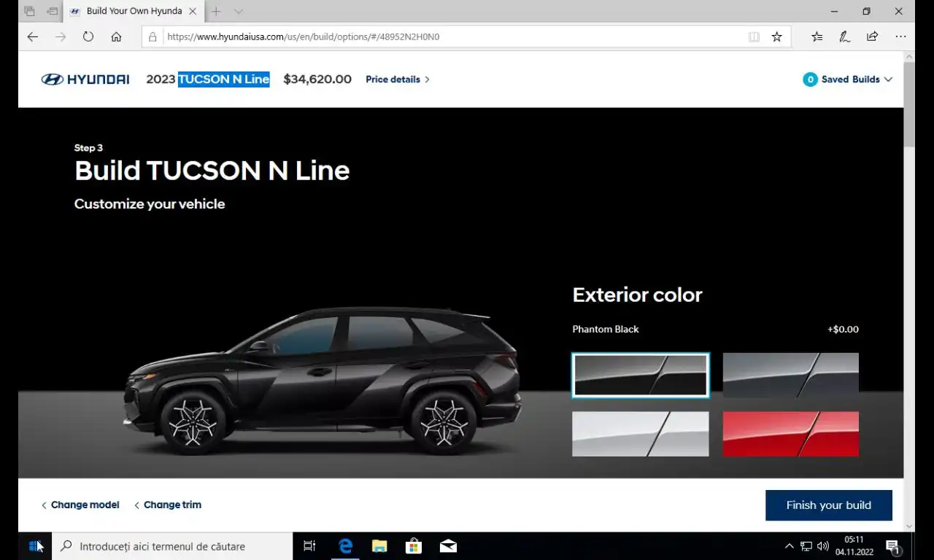The width and height of the screenshot is (934, 560).
Task: Click the Add notes pen icon
Action: click(x=844, y=36)
